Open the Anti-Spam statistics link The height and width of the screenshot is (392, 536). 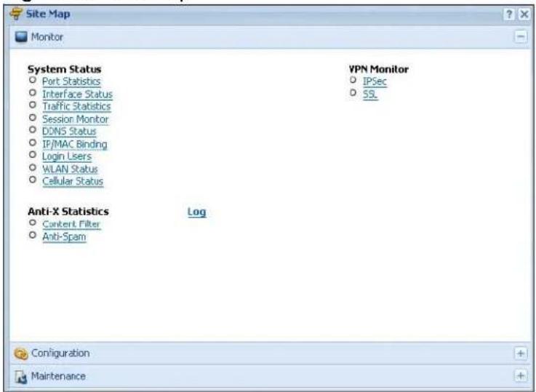coord(64,237)
